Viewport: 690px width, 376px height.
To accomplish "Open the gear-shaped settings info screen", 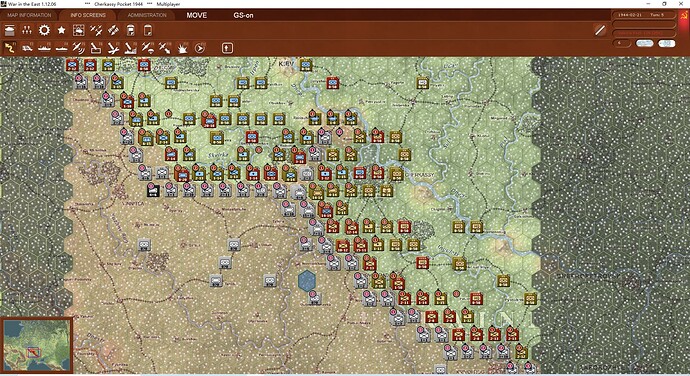I will click(44, 30).
